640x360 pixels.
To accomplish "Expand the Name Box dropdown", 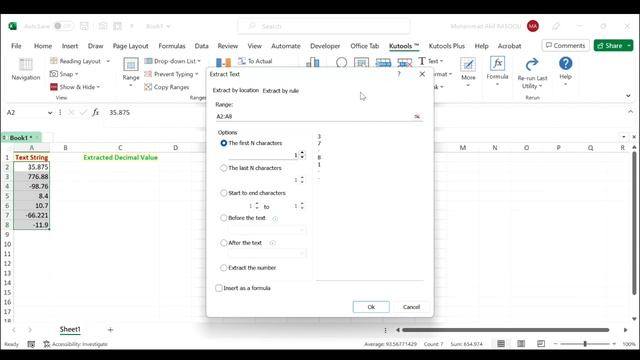I will coord(50,113).
